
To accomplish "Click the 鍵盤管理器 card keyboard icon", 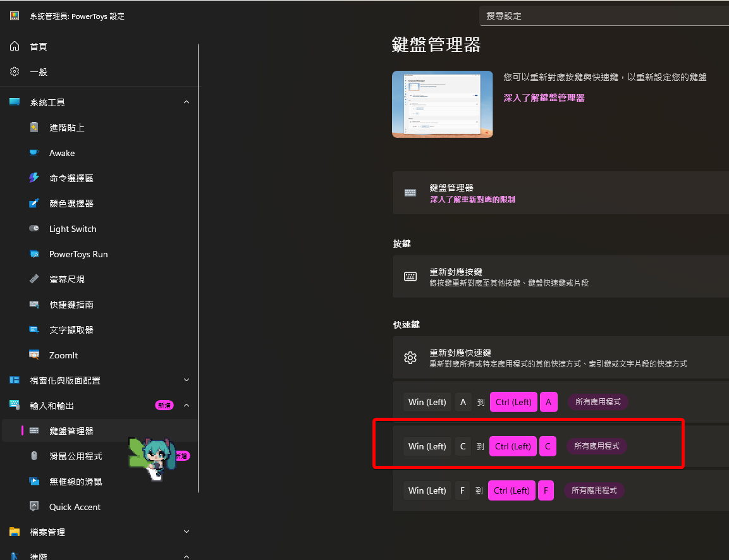I will click(410, 193).
